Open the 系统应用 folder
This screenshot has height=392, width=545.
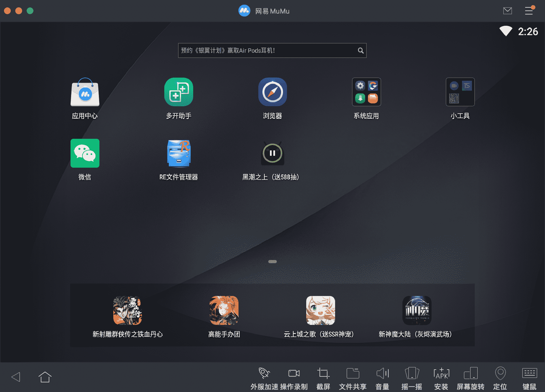tap(366, 92)
